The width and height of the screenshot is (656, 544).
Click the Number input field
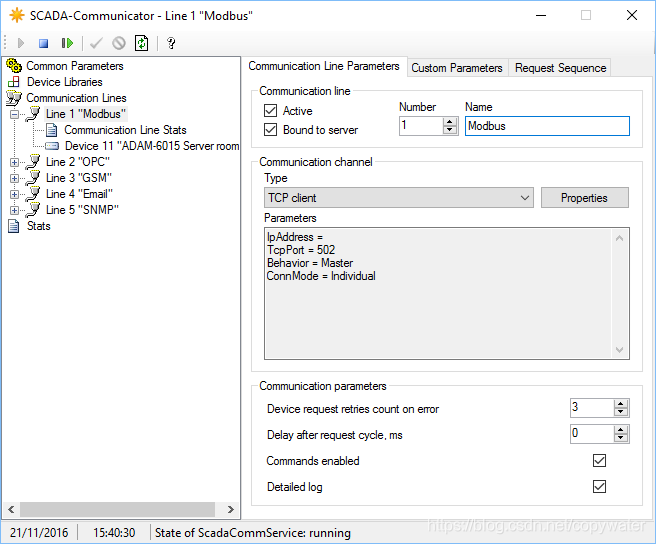point(421,126)
